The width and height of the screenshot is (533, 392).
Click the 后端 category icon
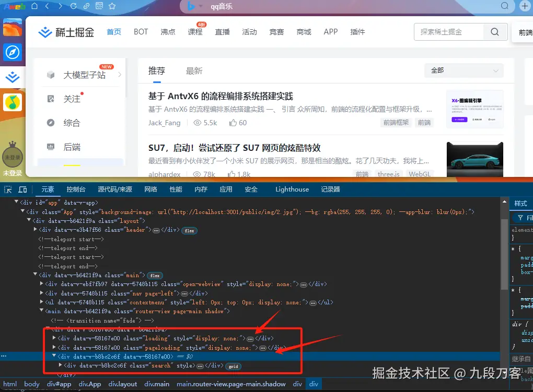(x=51, y=147)
